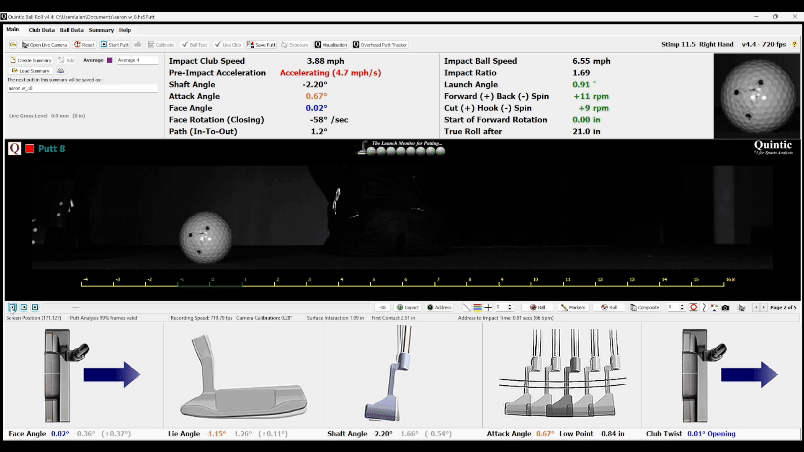Open the Visualisation tool

point(334,45)
